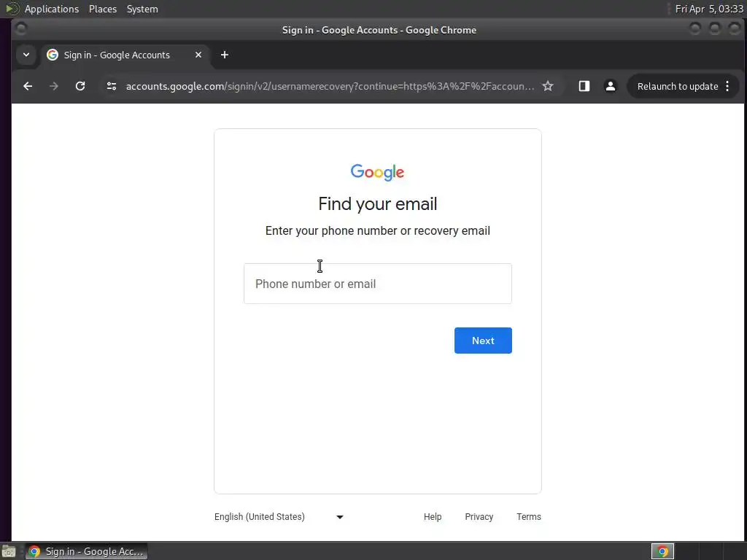Open the Help link
Image resolution: width=747 pixels, height=560 pixels.
coord(433,517)
